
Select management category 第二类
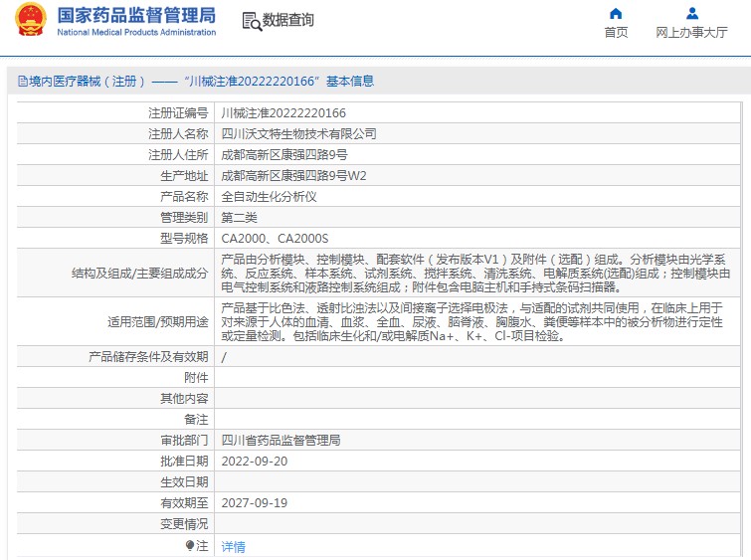click(x=239, y=218)
